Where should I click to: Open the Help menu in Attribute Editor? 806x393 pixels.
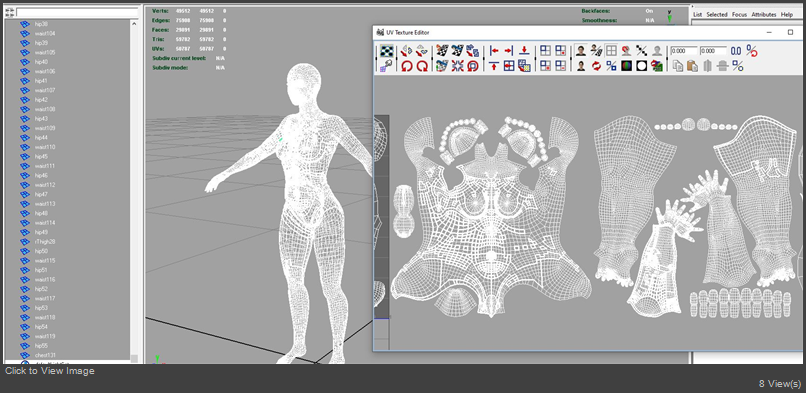pyautogui.click(x=786, y=15)
